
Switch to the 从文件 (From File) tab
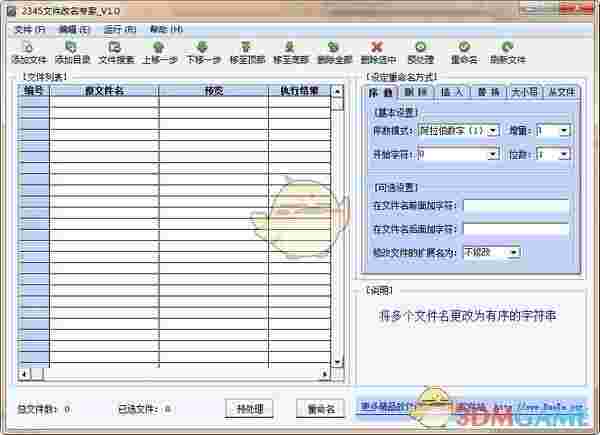coord(561,92)
